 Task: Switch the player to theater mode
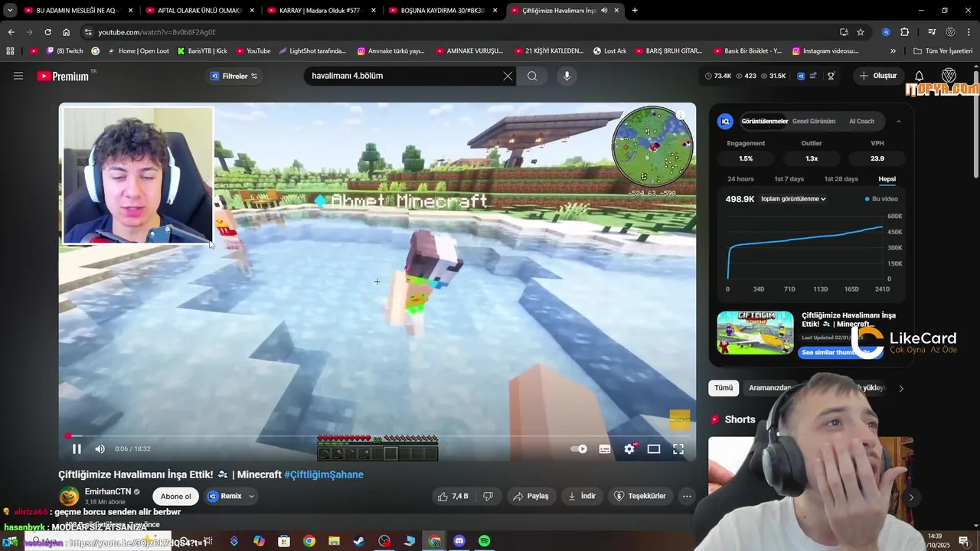tap(654, 449)
